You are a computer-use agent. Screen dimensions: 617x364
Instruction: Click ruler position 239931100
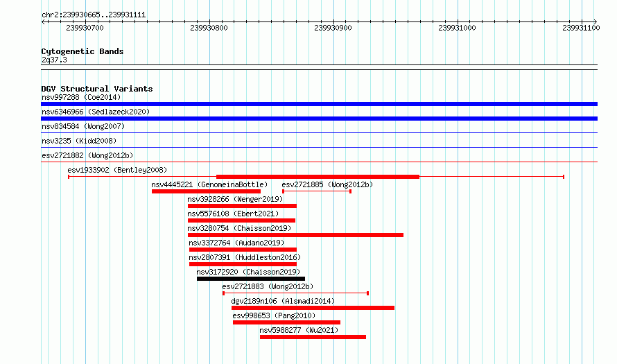click(581, 28)
